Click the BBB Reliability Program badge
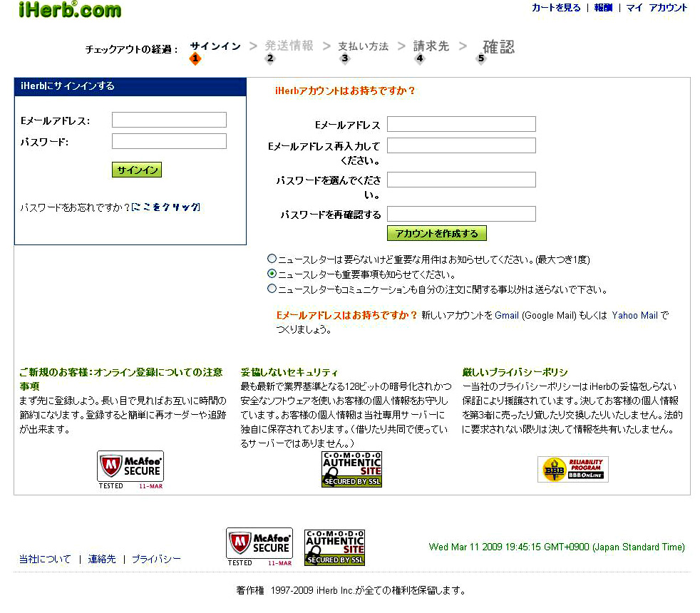 (x=573, y=469)
